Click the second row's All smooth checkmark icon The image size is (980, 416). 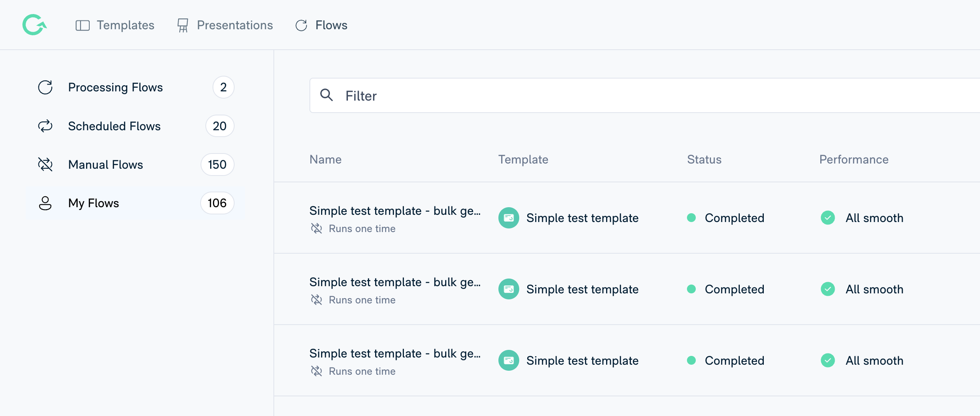[827, 289]
